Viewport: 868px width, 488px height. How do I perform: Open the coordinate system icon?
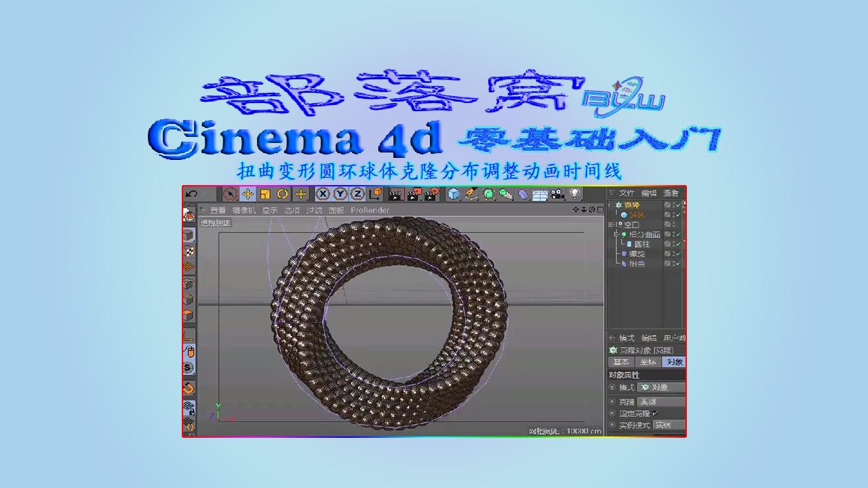tap(376, 194)
